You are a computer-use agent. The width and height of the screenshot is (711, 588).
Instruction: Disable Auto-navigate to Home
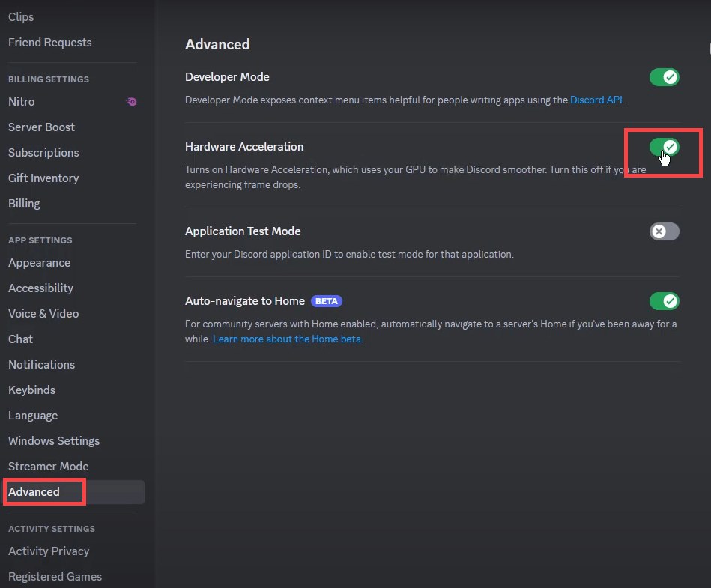pyautogui.click(x=664, y=300)
